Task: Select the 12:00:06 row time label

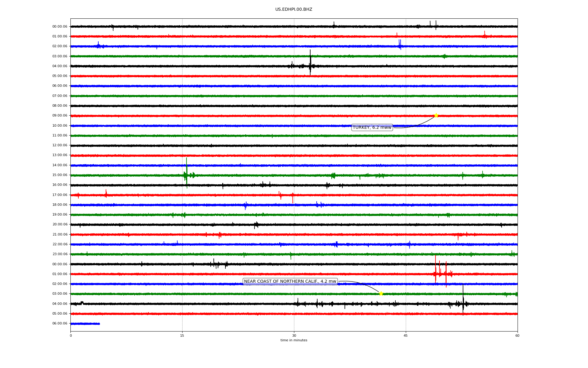Action: [x=60, y=145]
